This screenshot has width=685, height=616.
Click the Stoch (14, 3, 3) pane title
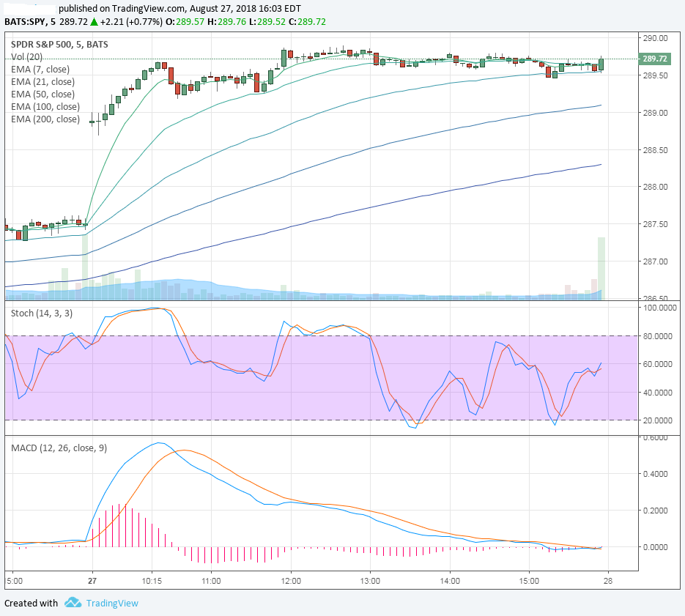pos(42,313)
